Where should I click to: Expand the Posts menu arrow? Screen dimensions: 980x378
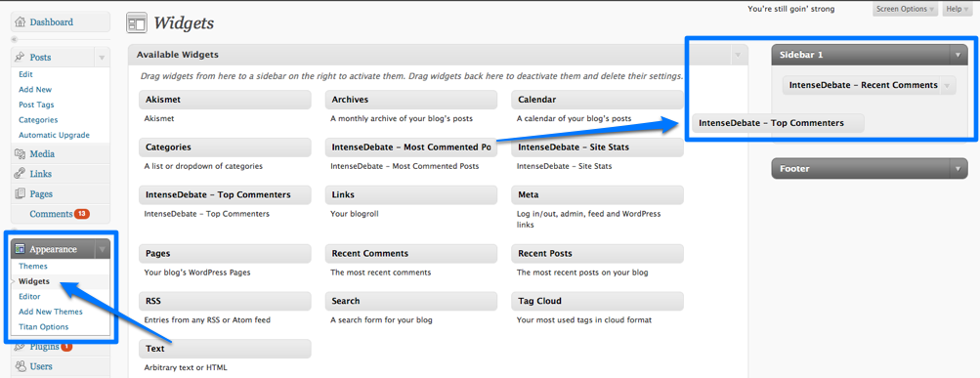coord(102,58)
